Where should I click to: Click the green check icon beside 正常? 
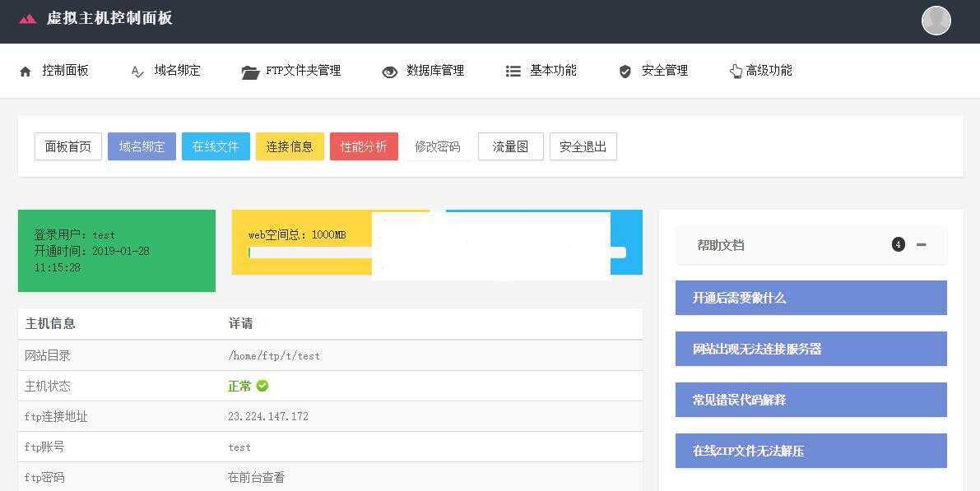(x=261, y=386)
